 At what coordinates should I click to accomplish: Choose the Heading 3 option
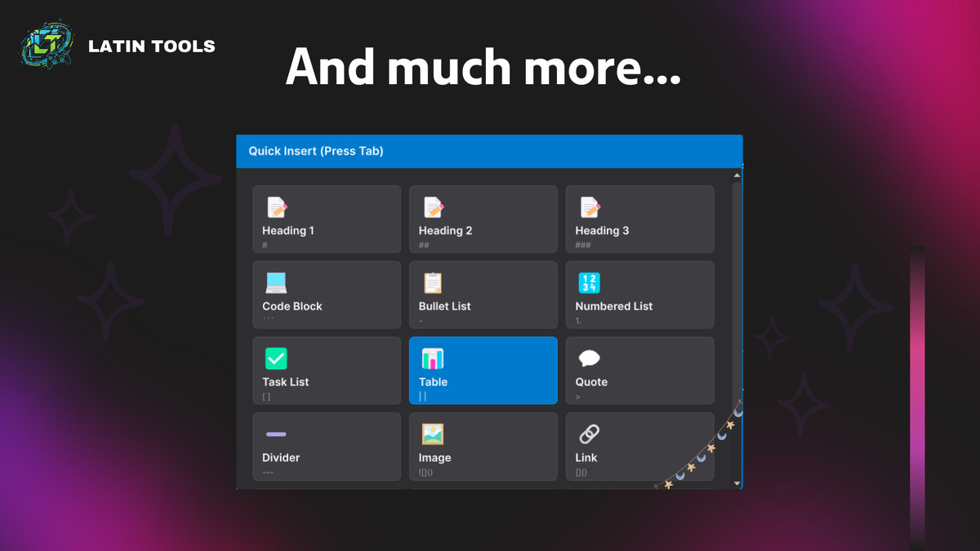[639, 219]
